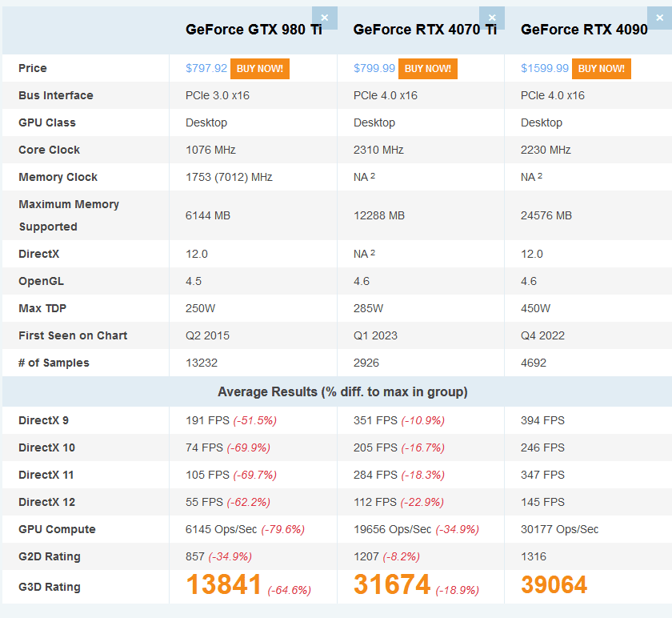Click the 285W Max TDP value

pos(369,308)
